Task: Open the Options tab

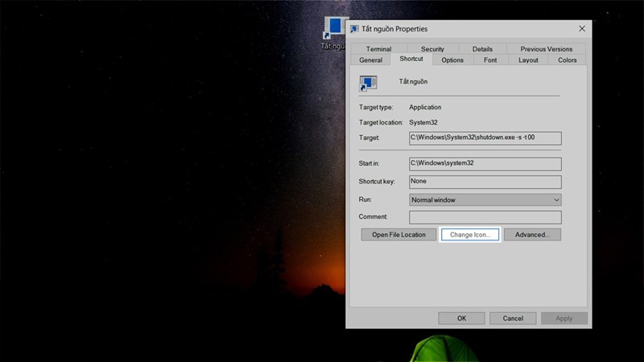Action: (452, 60)
